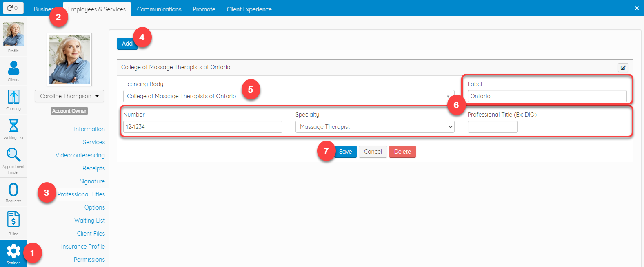
Task: Switch to Promote tab
Action: (204, 9)
